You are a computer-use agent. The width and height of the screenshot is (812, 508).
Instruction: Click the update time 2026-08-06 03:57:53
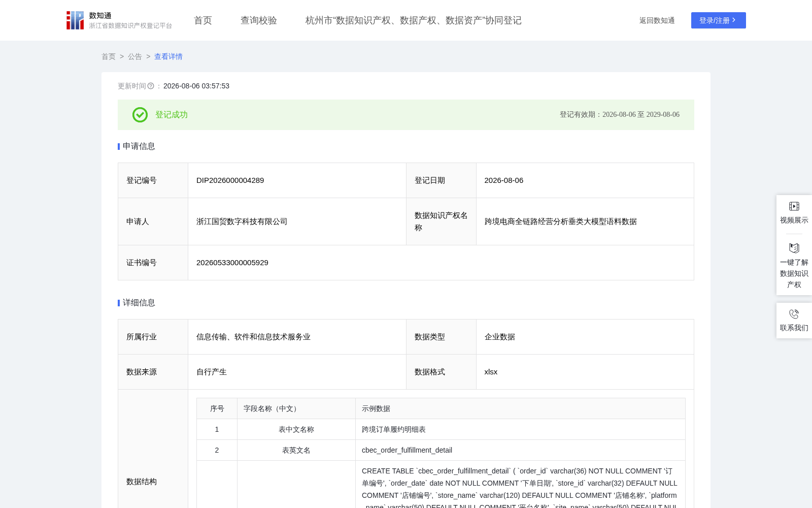pos(196,86)
